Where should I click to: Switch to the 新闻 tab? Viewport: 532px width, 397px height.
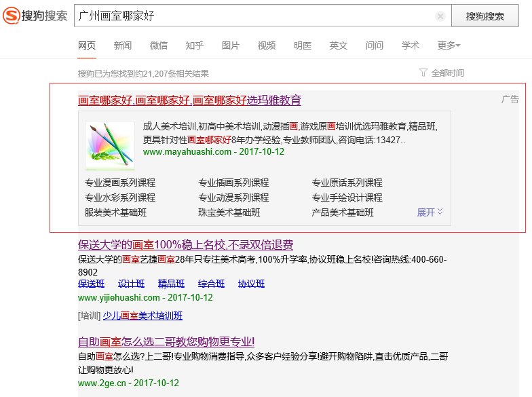pyautogui.click(x=123, y=45)
